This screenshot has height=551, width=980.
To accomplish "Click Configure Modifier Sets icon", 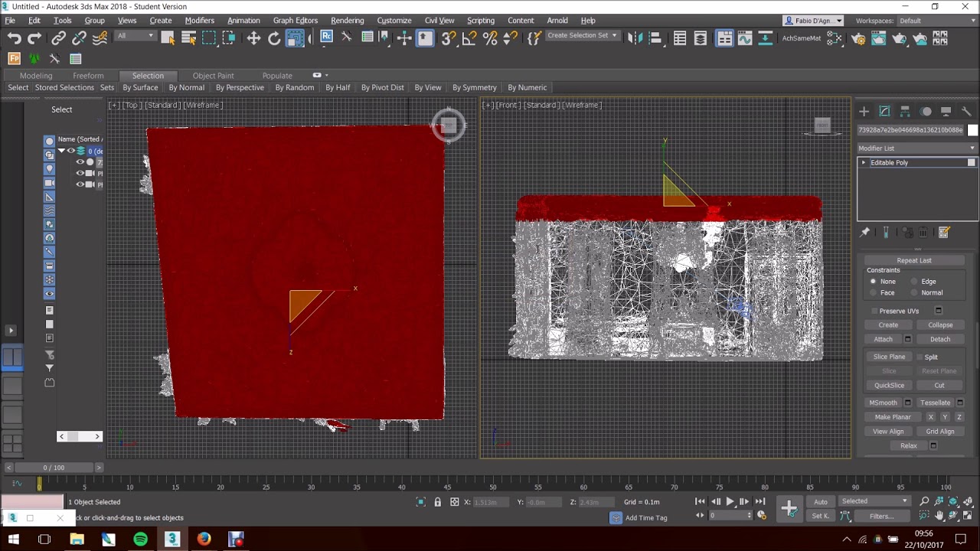I will pos(944,233).
